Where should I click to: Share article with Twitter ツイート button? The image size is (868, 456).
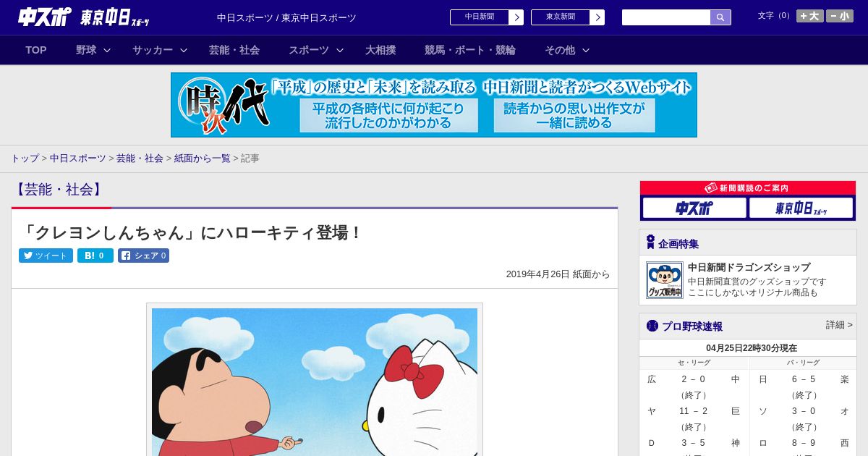(x=46, y=256)
